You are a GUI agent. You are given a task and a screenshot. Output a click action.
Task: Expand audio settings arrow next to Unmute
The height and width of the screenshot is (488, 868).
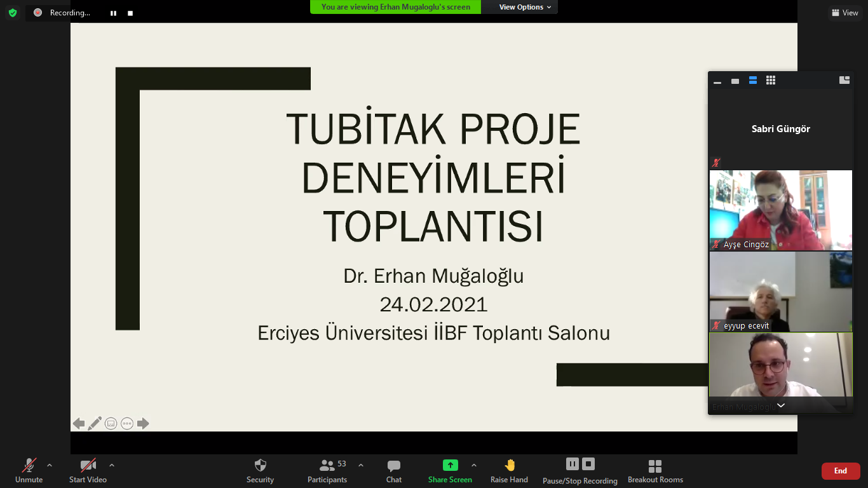50,465
